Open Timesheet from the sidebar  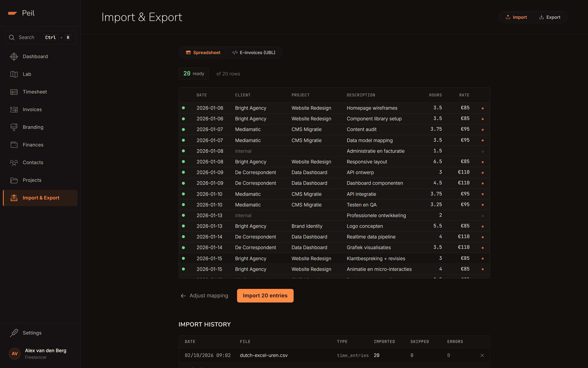[40, 92]
